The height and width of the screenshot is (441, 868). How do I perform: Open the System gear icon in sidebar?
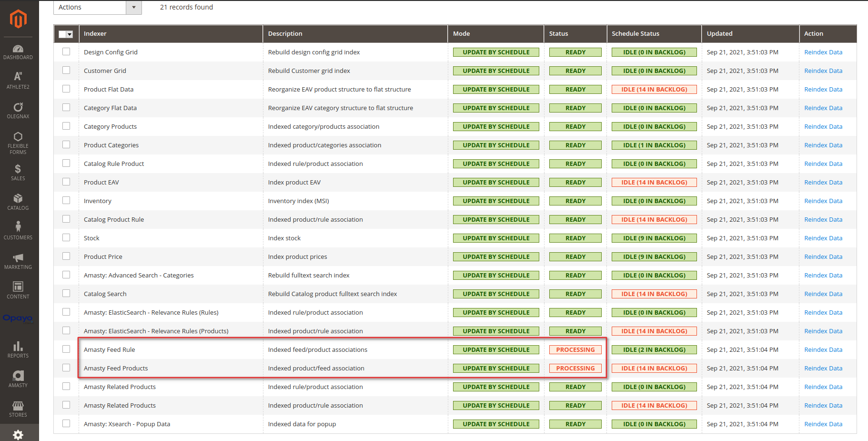coord(18,434)
